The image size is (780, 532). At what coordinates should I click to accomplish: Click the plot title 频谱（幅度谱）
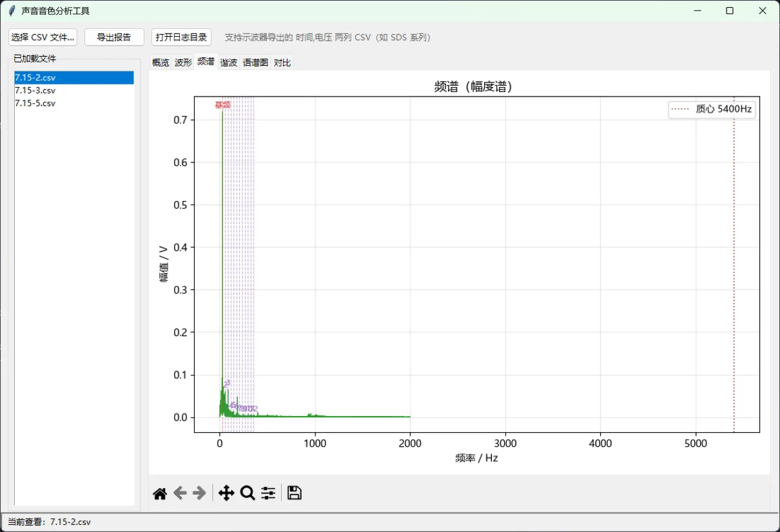point(476,87)
